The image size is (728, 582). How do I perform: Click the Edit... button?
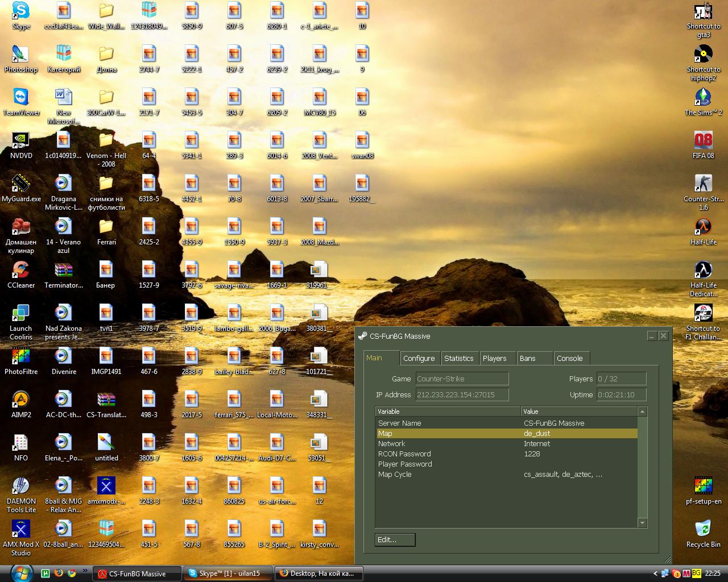tap(395, 539)
